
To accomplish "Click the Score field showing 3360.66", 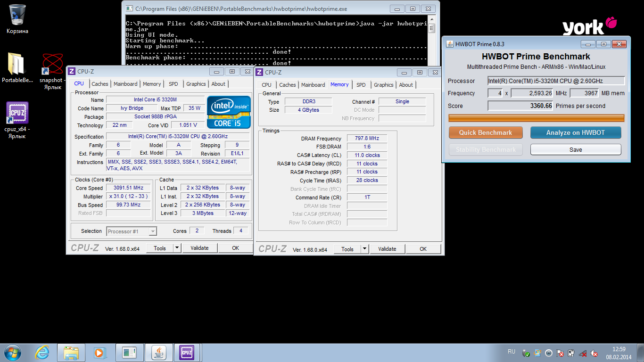I will [520, 106].
